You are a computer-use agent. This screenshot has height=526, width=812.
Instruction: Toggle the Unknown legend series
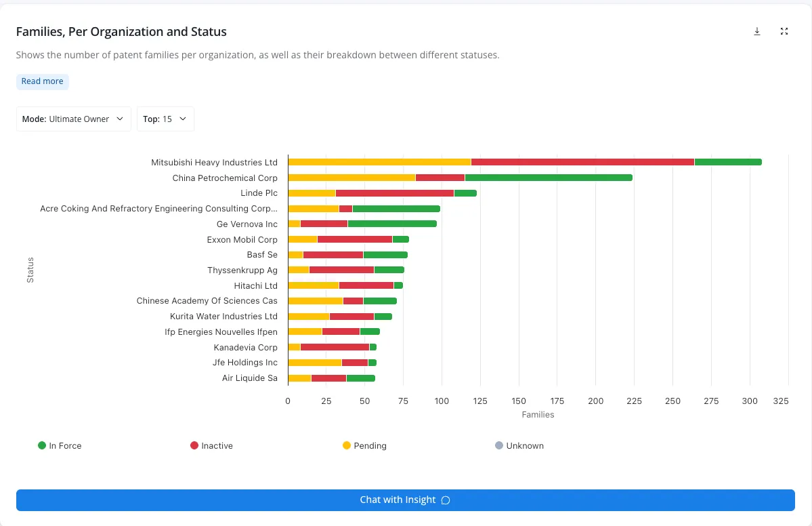point(519,445)
